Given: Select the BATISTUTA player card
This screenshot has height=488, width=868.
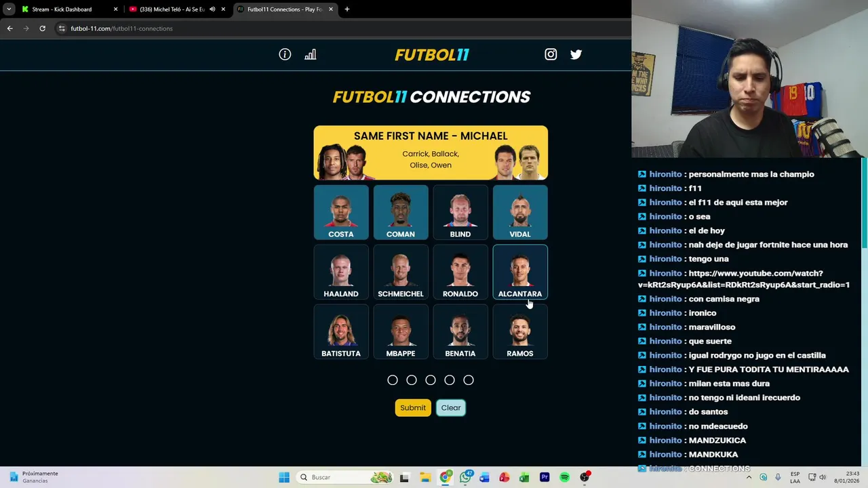Looking at the screenshot, I should (x=341, y=331).
